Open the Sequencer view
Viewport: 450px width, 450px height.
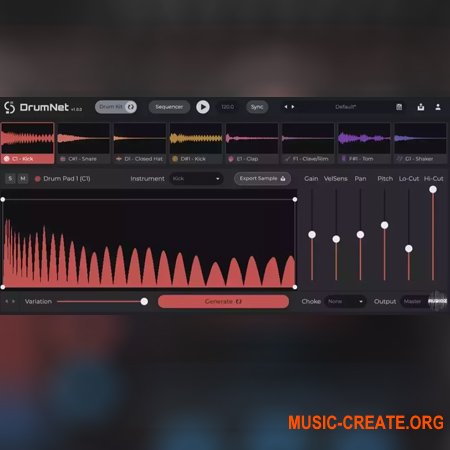coord(169,107)
